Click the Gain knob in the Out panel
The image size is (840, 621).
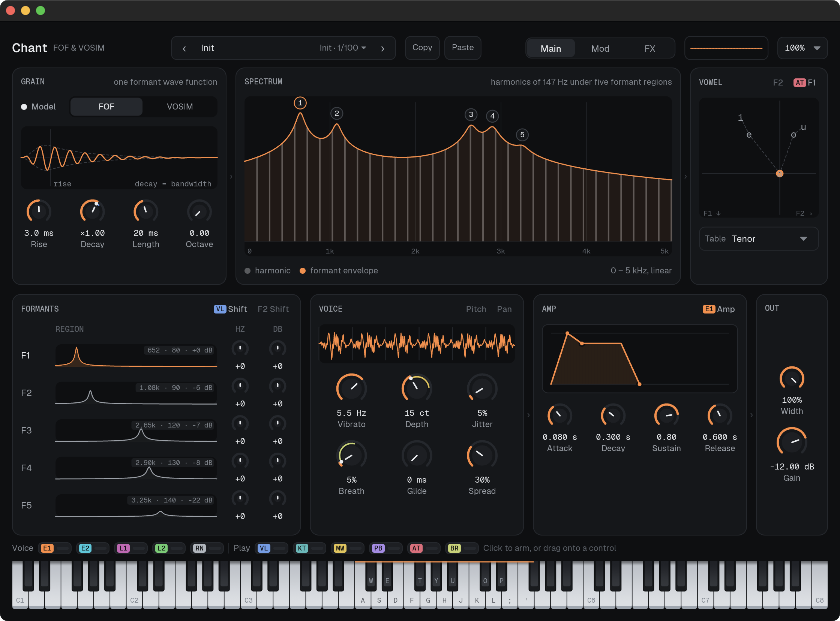[792, 442]
